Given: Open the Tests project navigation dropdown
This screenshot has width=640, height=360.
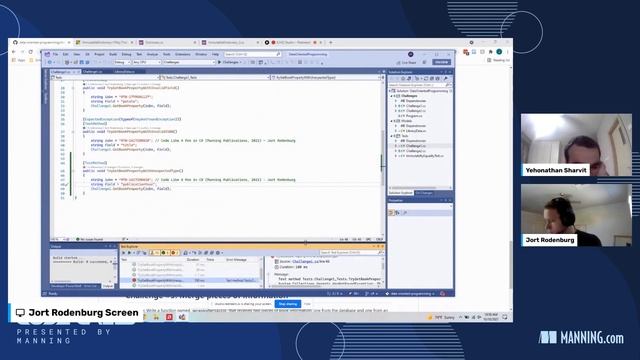Looking at the screenshot, I should (x=105, y=77).
